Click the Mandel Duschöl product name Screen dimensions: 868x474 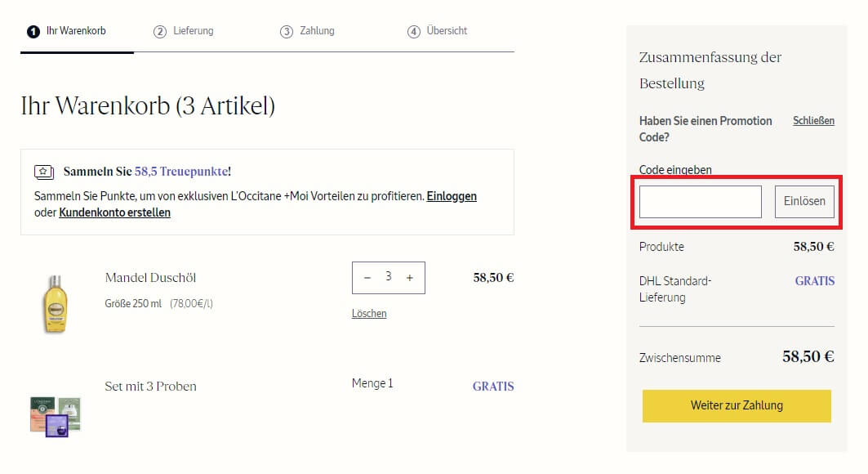pyautogui.click(x=150, y=278)
